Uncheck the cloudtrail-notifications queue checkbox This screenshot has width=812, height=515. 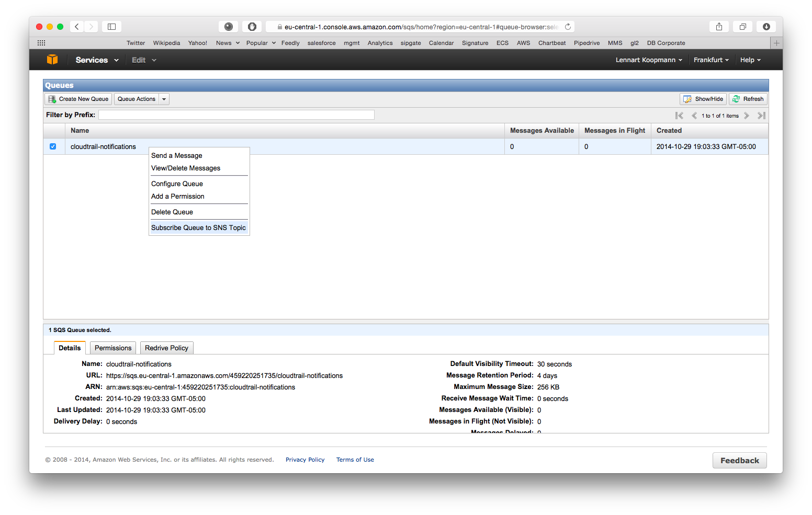[53, 146]
